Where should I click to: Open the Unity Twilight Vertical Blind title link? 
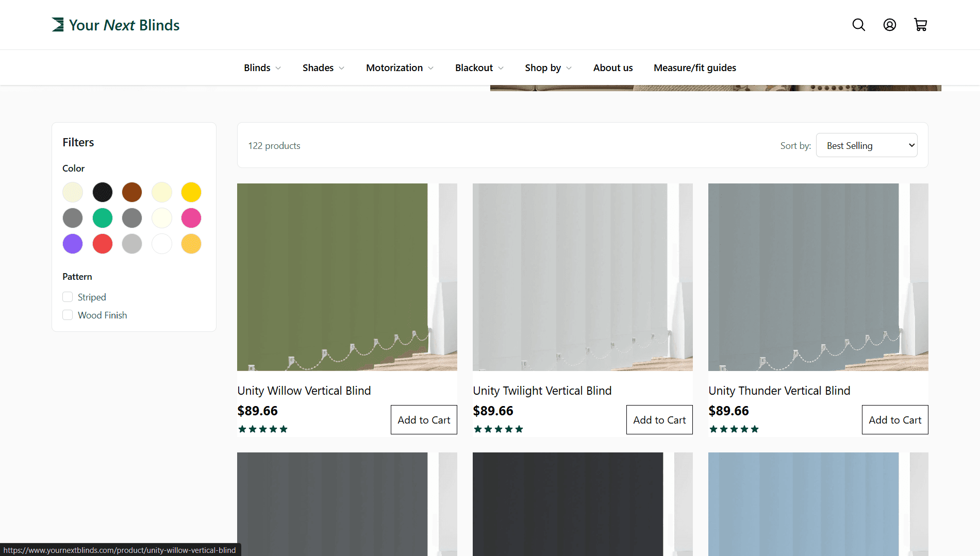542,391
